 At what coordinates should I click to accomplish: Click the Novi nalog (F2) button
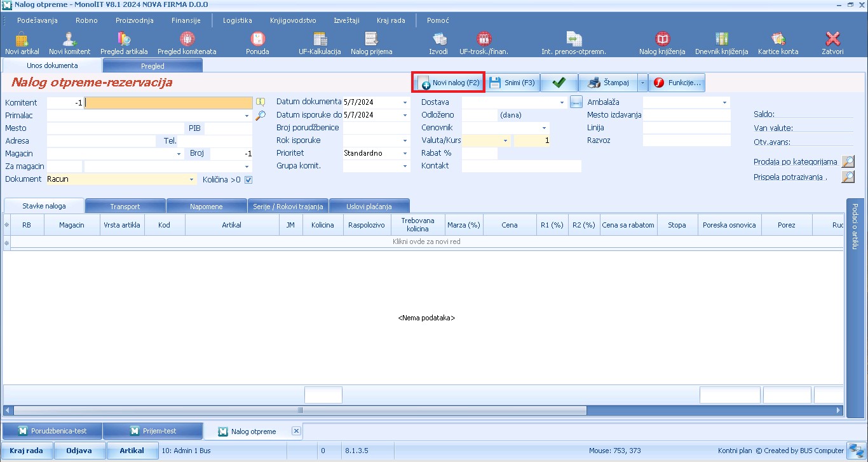449,83
